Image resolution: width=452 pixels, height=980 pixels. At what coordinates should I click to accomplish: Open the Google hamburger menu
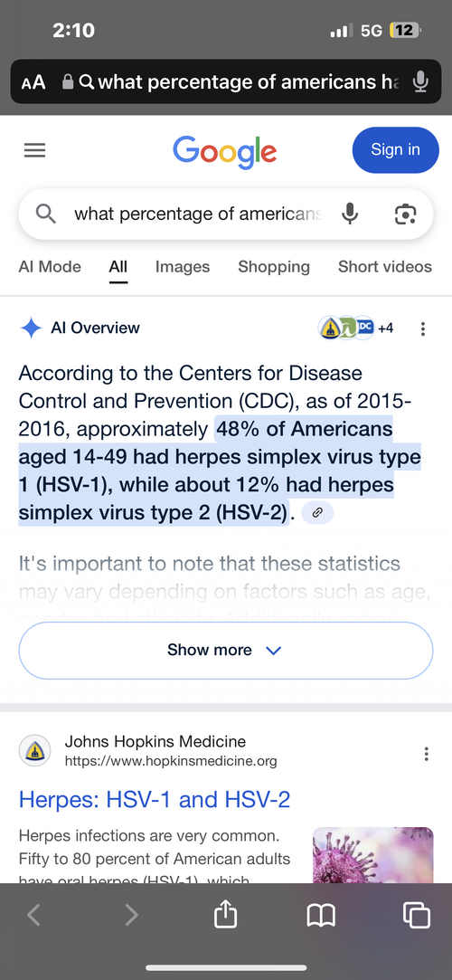34,150
